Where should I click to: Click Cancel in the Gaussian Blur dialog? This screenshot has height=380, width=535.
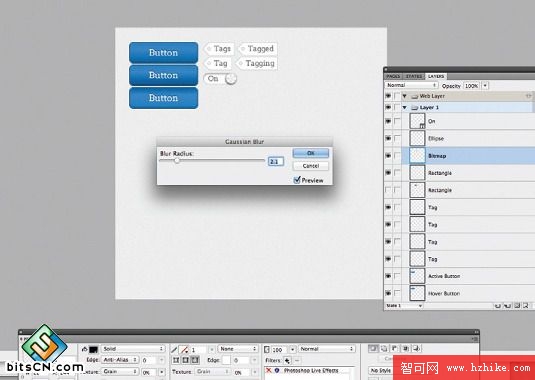pos(310,166)
